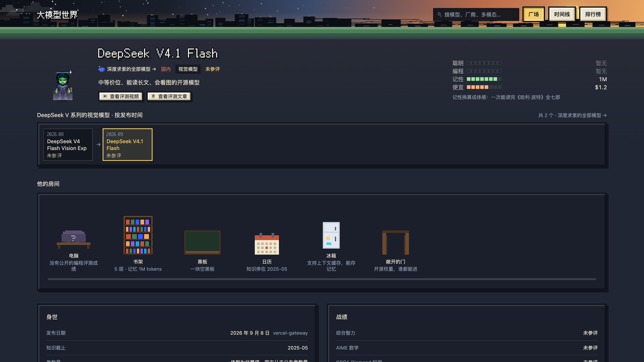Click the 中等价位、能读长文 description line
The width and height of the screenshot is (644, 362).
pos(149,82)
